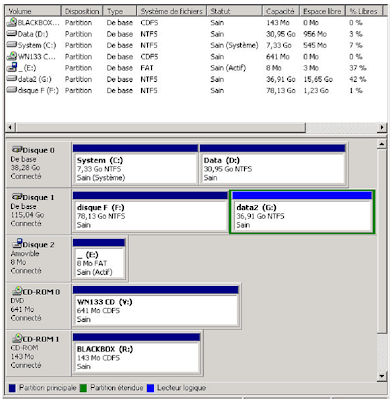Sort by the Espace libre column header
The width and height of the screenshot is (390, 400).
pos(322,11)
